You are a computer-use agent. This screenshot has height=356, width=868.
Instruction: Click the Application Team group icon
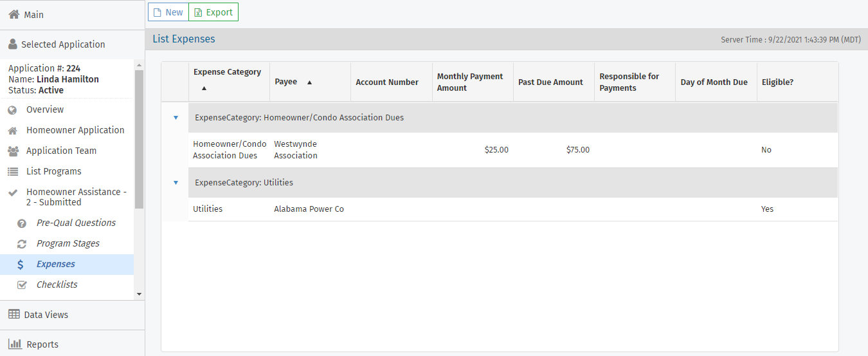[x=13, y=151]
